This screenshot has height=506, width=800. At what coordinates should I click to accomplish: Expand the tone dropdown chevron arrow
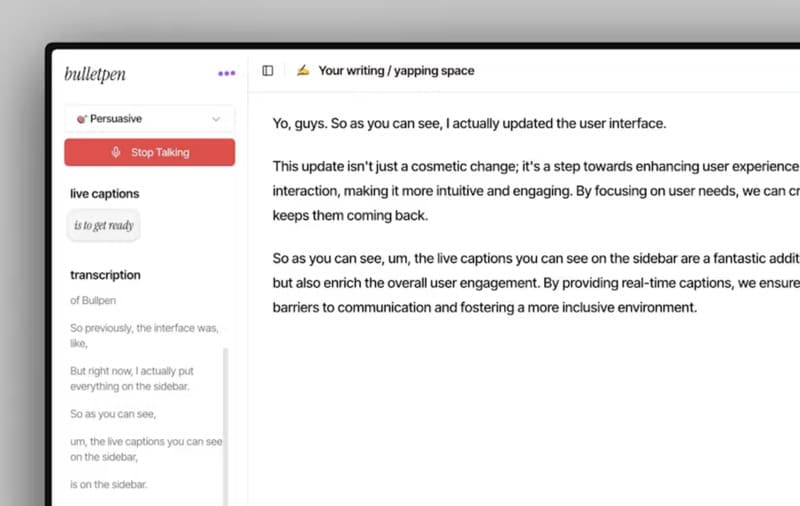[216, 119]
